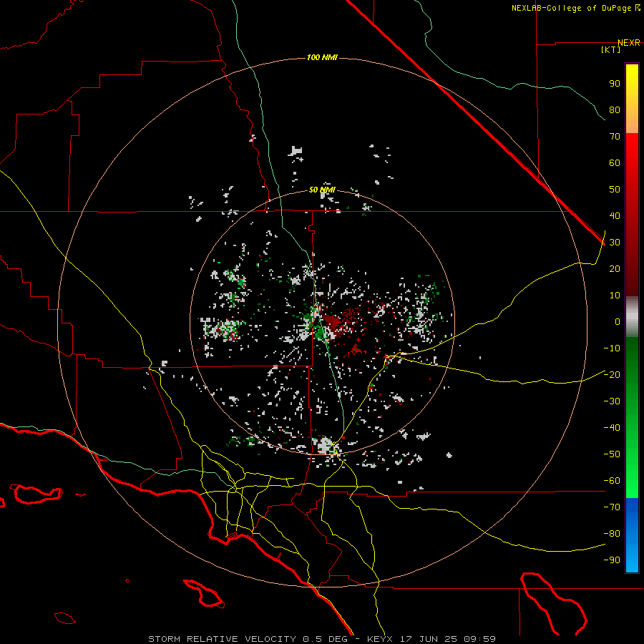Click the 50 value on the velocity scale

(615, 190)
